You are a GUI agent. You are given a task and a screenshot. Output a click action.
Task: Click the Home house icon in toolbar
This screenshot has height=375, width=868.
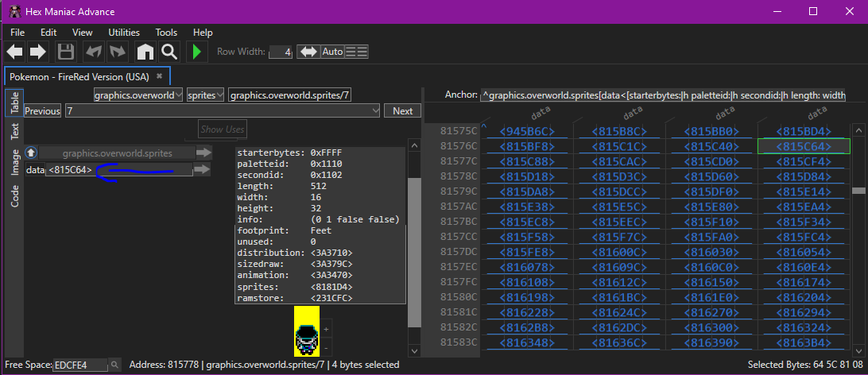click(145, 52)
